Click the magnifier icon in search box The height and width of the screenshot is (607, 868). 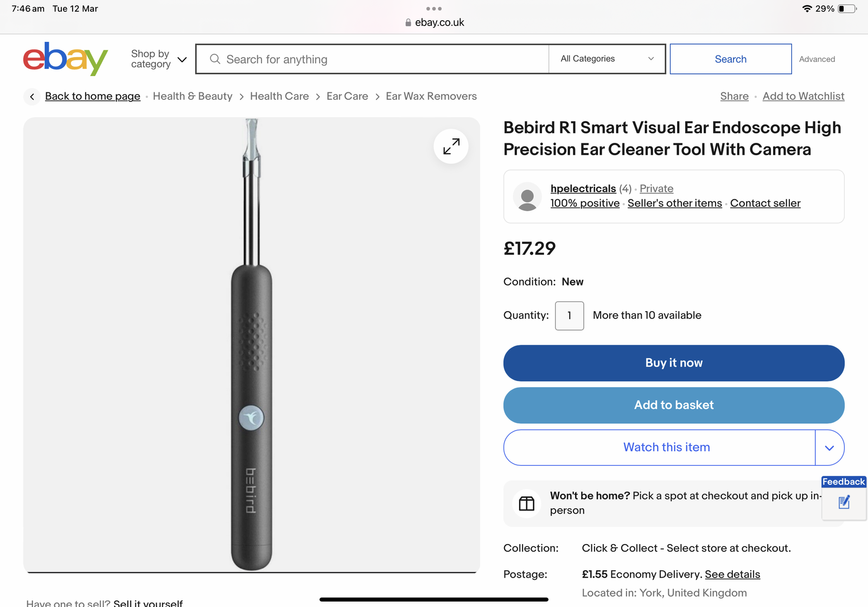[215, 59]
